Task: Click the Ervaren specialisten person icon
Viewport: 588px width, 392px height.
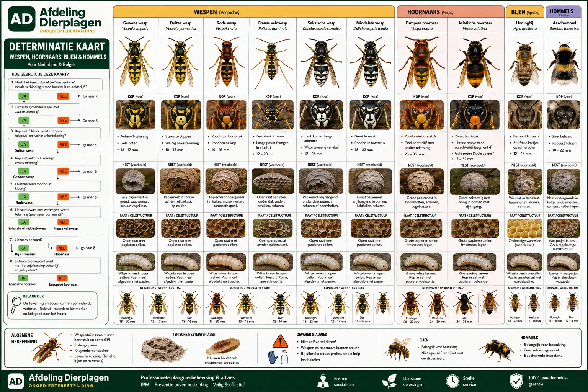Action: point(323,381)
